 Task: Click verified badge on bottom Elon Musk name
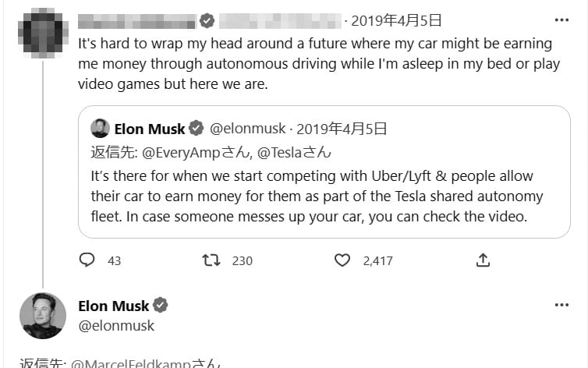pos(160,306)
